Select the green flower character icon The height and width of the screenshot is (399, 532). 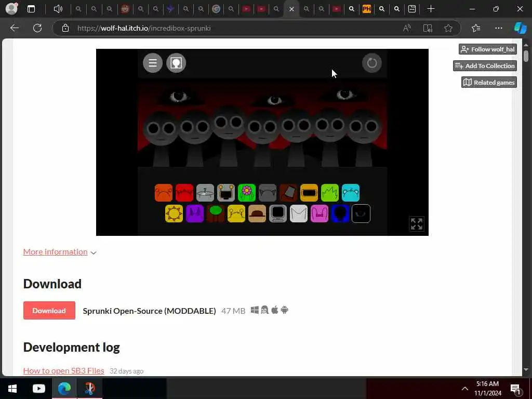point(247,193)
